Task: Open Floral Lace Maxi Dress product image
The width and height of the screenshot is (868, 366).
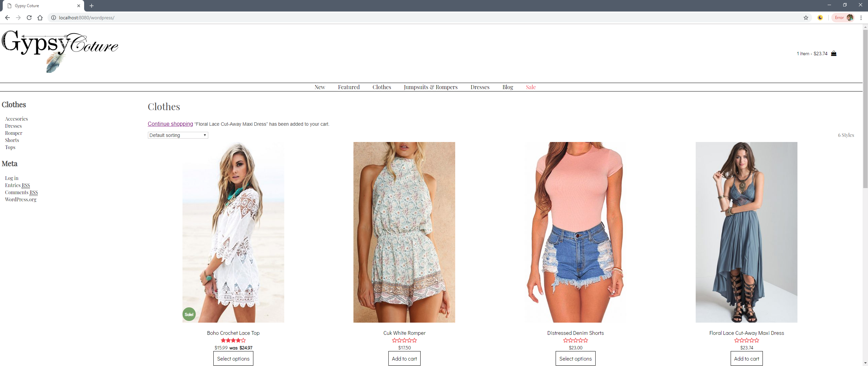Action: click(746, 232)
